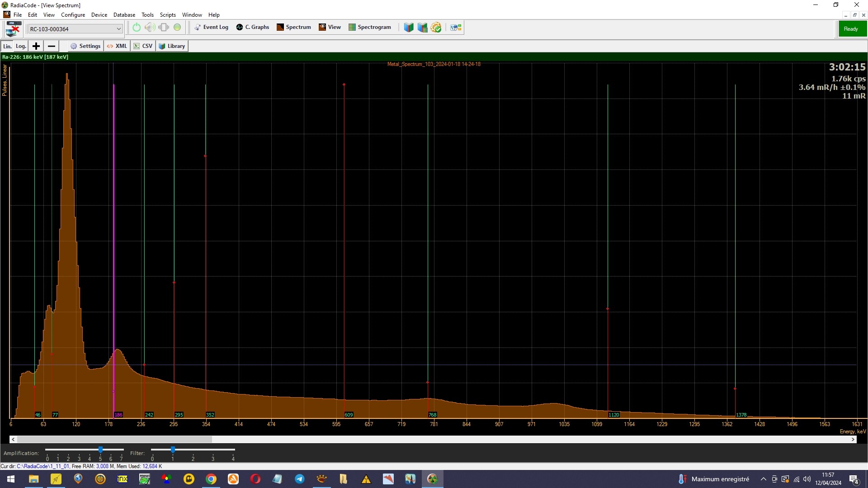Image resolution: width=868 pixels, height=488 pixels.
Task: Toggle the device sound speaker icon
Action: click(x=150, y=28)
